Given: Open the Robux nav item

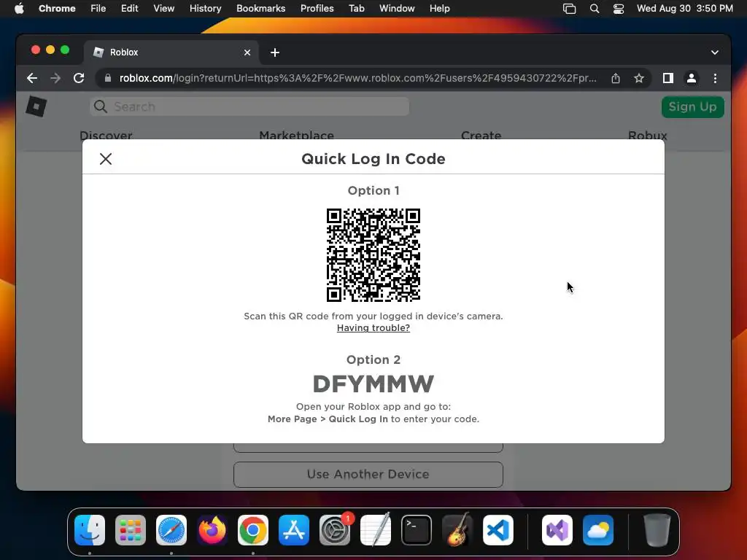Looking at the screenshot, I should tap(648, 135).
